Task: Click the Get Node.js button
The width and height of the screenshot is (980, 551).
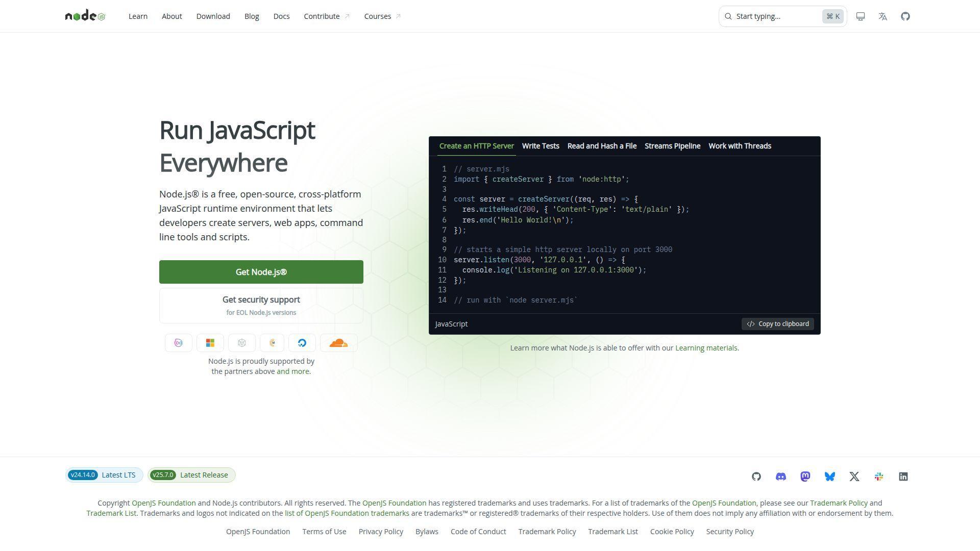Action: 261,271
